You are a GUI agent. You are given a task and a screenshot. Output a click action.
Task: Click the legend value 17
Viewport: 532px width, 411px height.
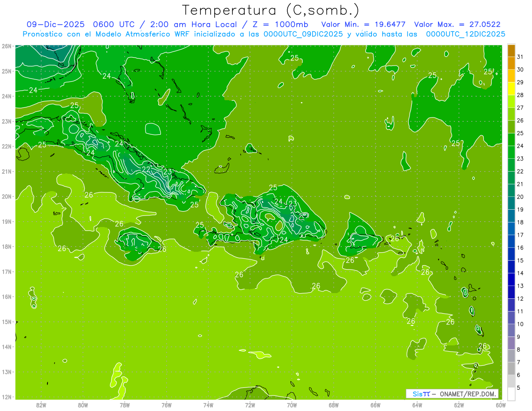coord(520,235)
